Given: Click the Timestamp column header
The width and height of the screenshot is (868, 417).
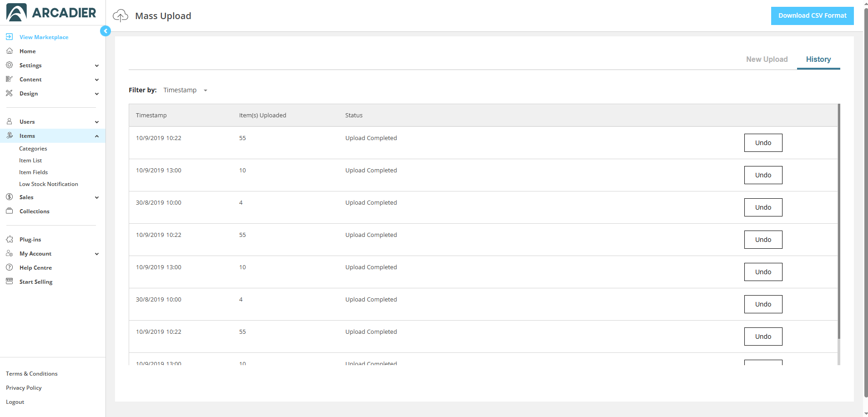Looking at the screenshot, I should [x=151, y=116].
